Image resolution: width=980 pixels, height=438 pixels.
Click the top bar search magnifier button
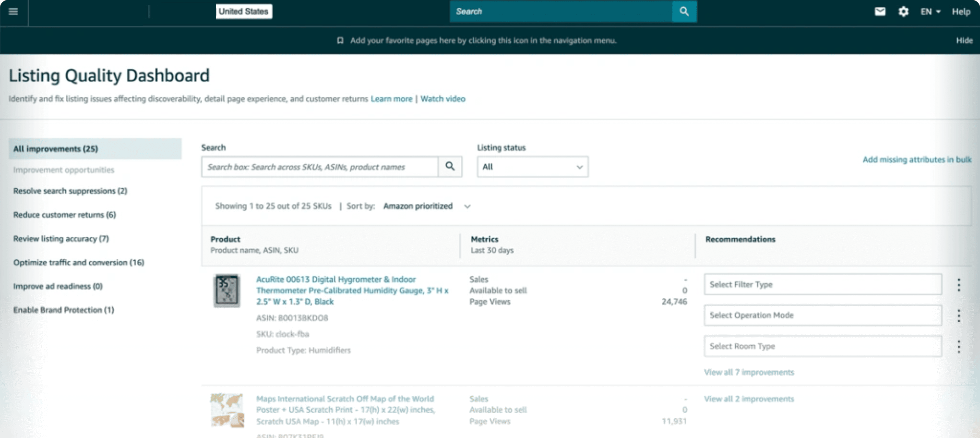(684, 12)
